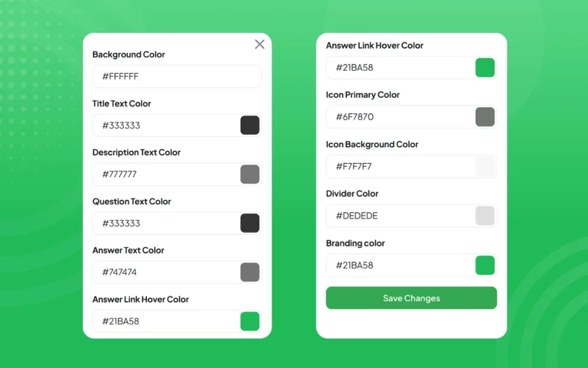Edit the Description Text Color #777777 field
Viewport: 588px width, 368px height.
click(x=164, y=174)
